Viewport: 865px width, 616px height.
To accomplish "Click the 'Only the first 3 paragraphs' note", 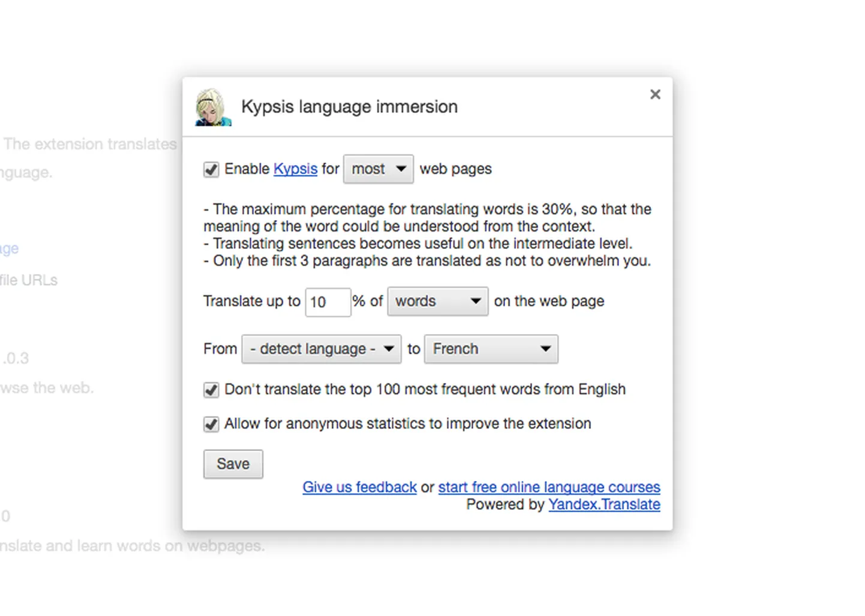I will point(427,261).
